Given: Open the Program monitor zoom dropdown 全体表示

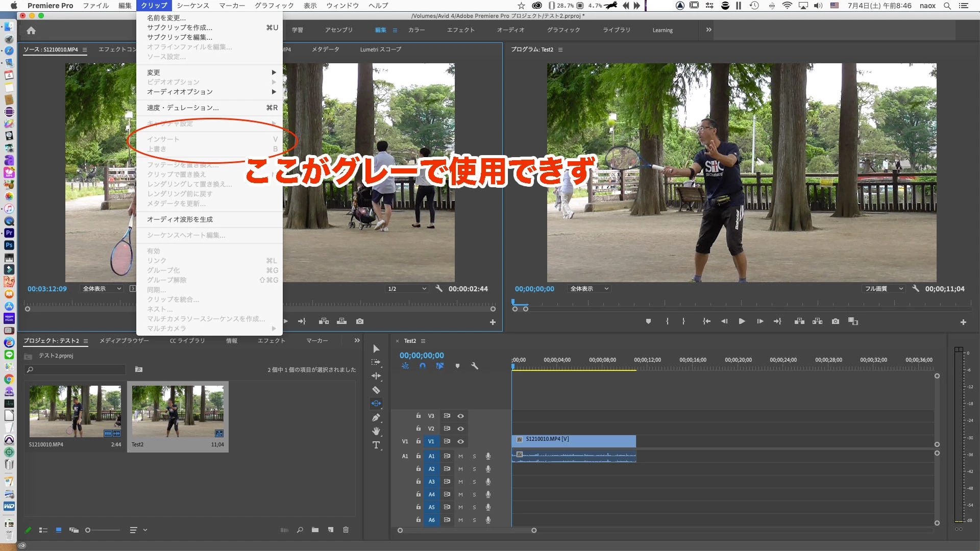Looking at the screenshot, I should click(590, 289).
